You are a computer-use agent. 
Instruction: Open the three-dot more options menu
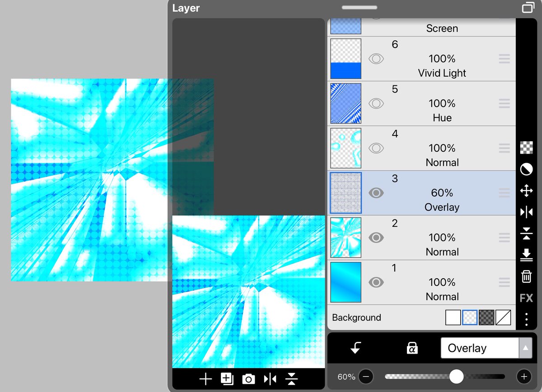pyautogui.click(x=527, y=319)
